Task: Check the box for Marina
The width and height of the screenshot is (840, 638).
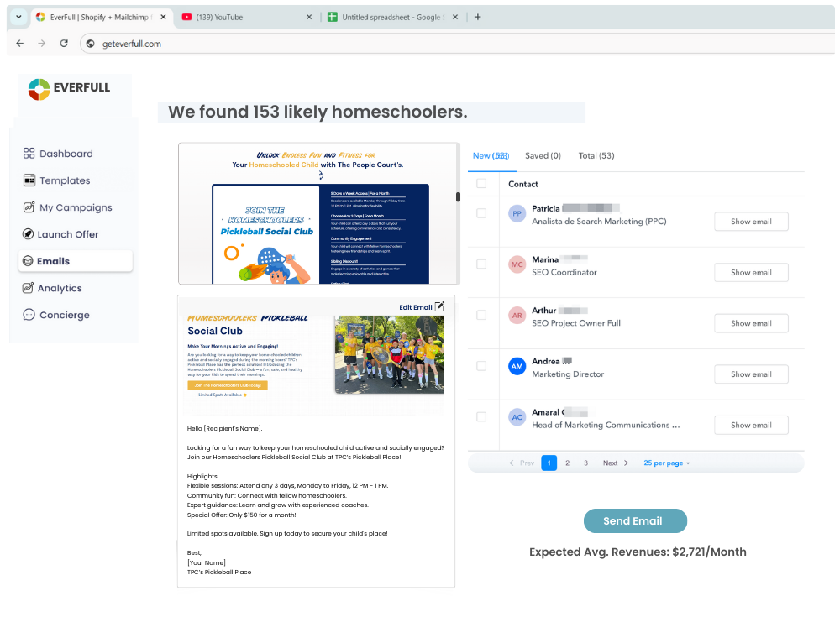Action: pos(481,264)
